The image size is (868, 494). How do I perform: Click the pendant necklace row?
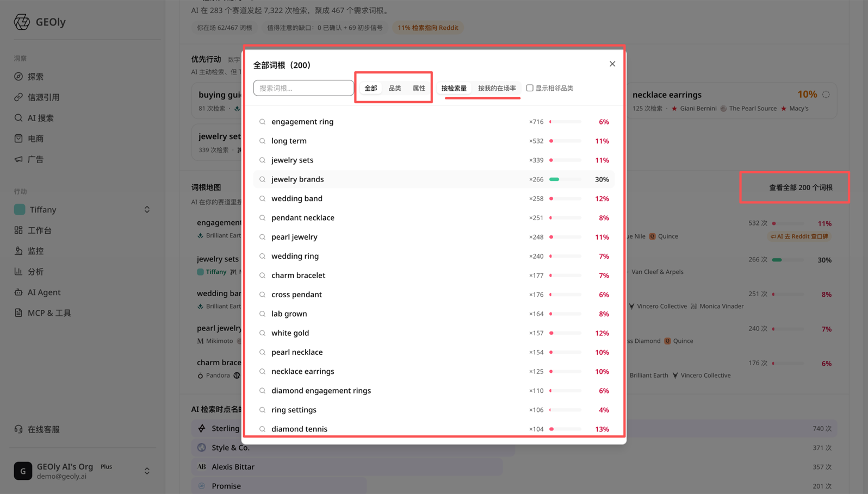tap(433, 218)
